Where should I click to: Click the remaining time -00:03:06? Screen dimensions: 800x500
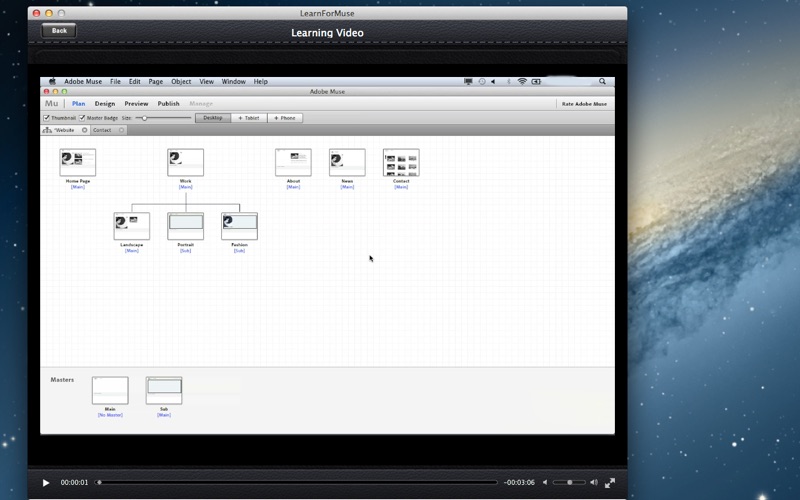click(x=519, y=482)
